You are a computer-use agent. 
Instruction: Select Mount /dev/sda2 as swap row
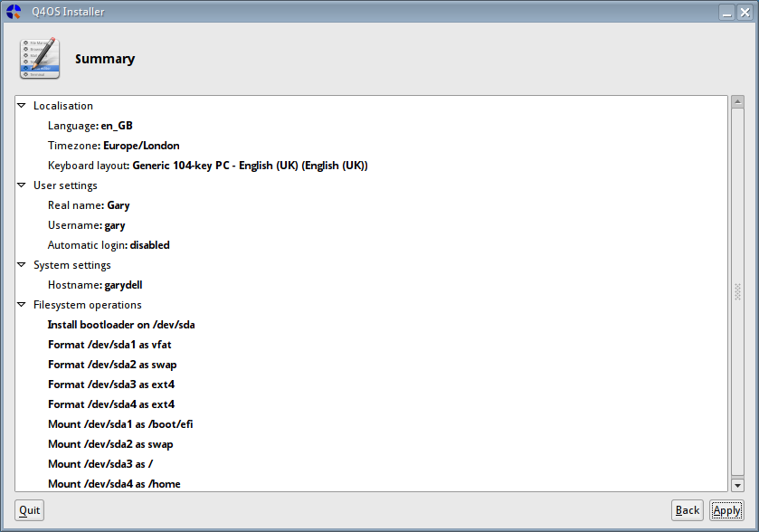[110, 444]
